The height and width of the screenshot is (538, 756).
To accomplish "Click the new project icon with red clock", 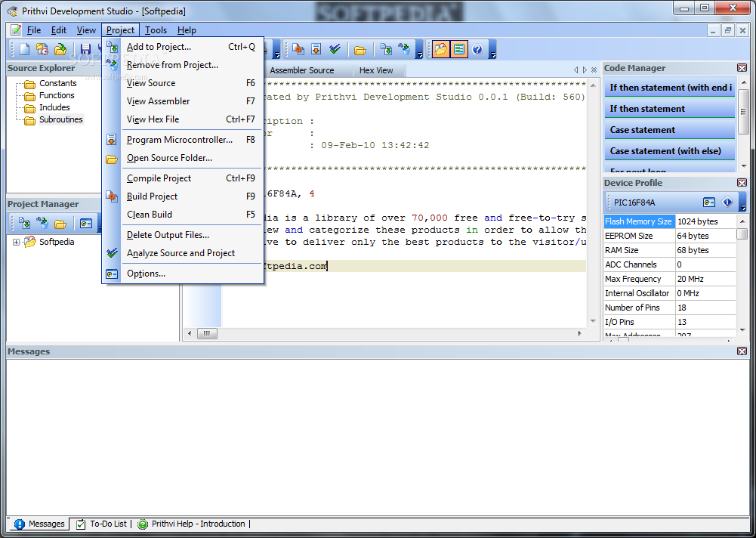I will tap(42, 49).
